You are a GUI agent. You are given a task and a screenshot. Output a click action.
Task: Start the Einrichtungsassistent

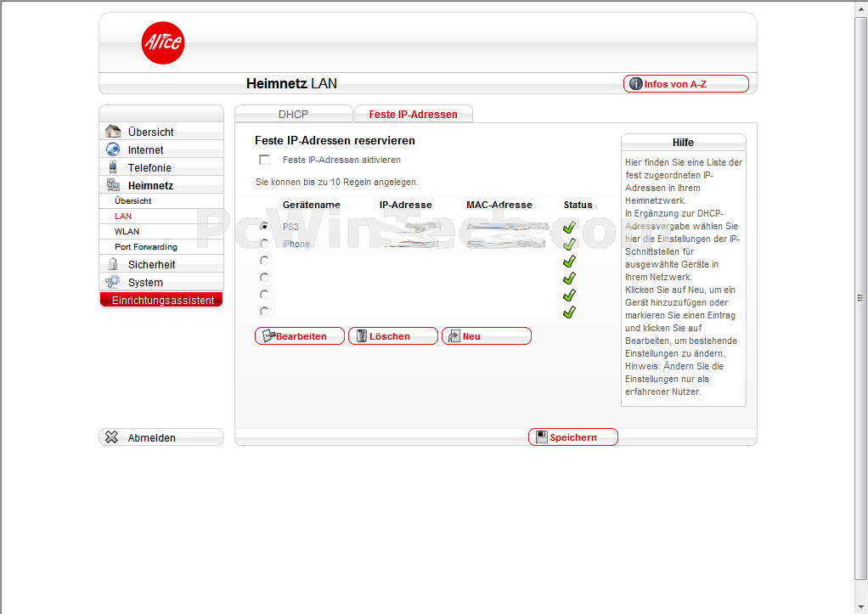point(161,300)
